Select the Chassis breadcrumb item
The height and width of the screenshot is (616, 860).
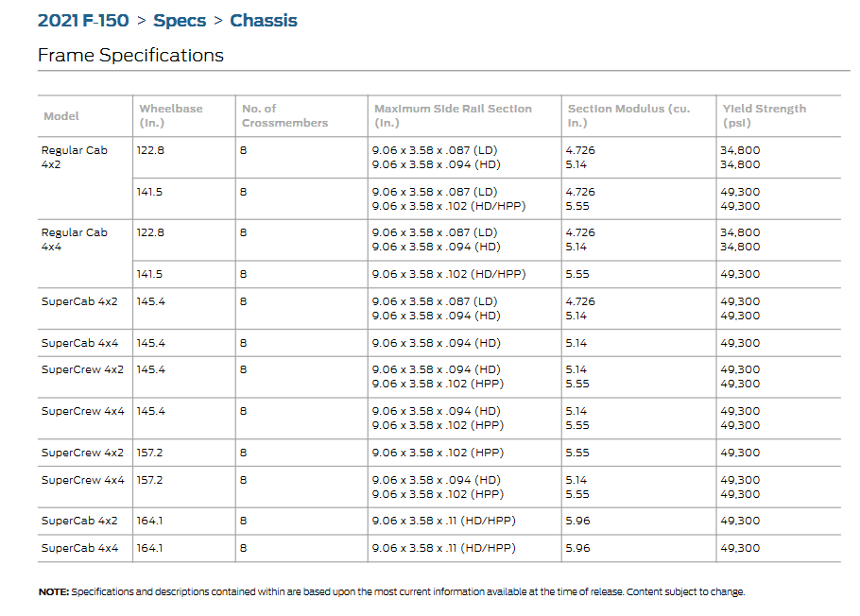pyautogui.click(x=264, y=21)
